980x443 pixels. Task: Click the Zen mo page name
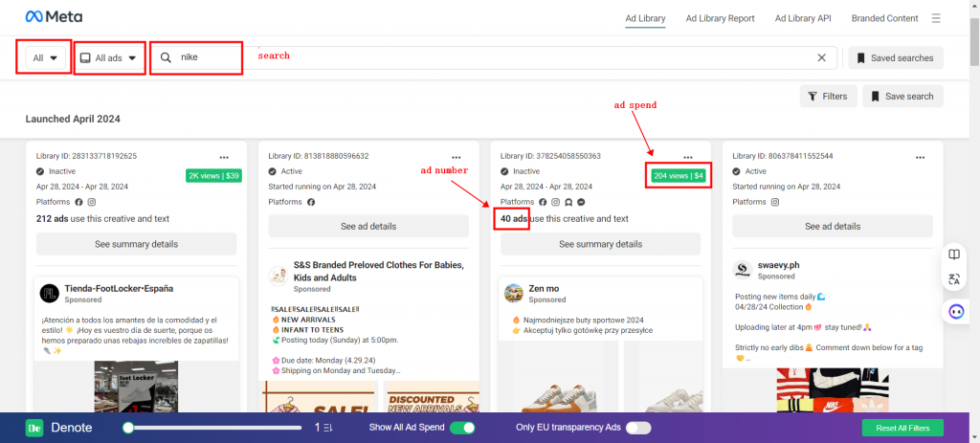pyautogui.click(x=544, y=289)
